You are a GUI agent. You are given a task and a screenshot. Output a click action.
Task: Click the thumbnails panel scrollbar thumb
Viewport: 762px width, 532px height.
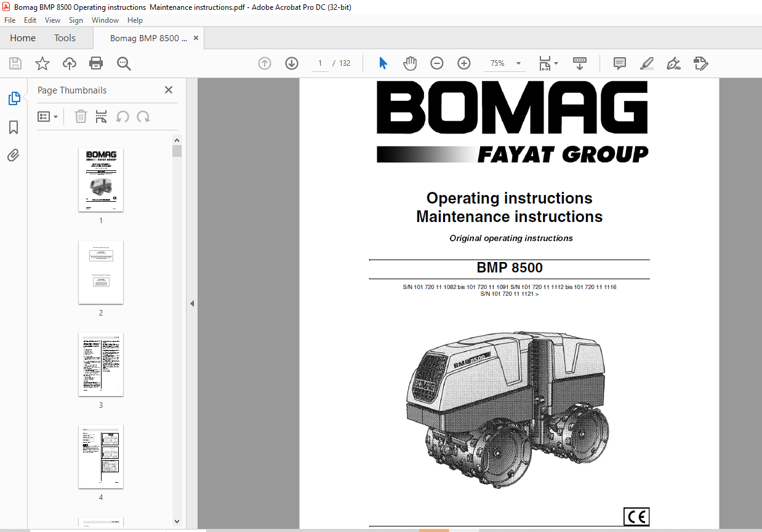(x=177, y=151)
